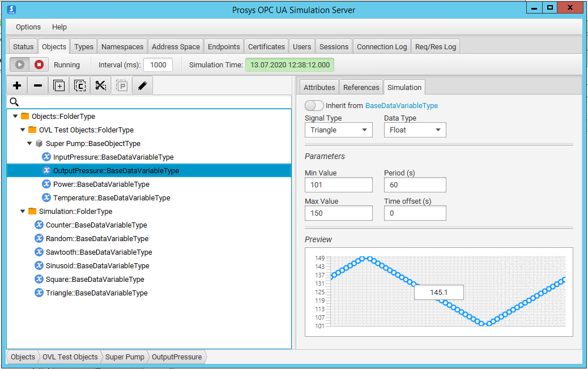Viewport: 588px width, 369px height.
Task: Click the pencil edit icon
Action: click(x=143, y=86)
